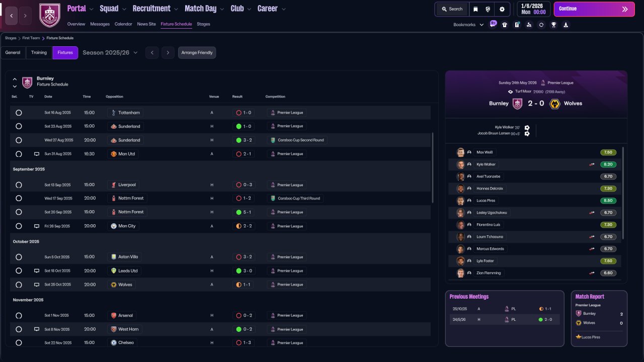Open the globe trophy world icon
Image resolution: width=644 pixels, height=362 pixels.
[488, 9]
